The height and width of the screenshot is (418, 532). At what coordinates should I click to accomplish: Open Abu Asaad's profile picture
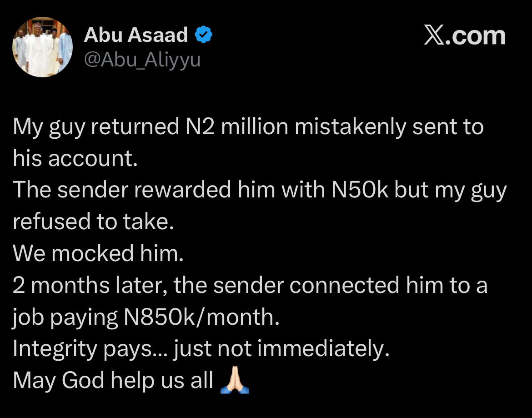(42, 47)
